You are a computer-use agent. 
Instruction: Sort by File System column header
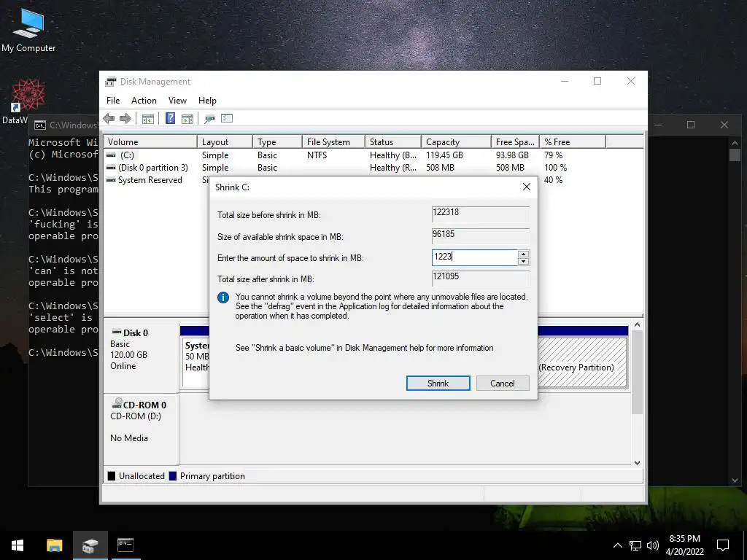click(x=333, y=142)
